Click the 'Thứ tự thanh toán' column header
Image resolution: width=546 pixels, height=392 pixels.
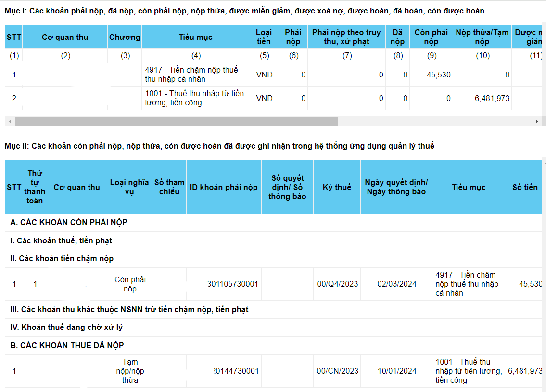click(35, 187)
